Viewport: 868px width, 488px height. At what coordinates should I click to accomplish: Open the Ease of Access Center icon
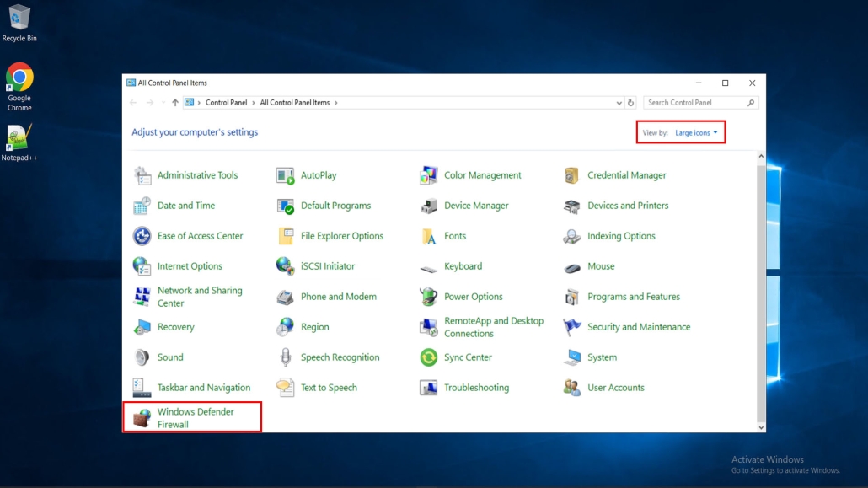click(x=142, y=236)
